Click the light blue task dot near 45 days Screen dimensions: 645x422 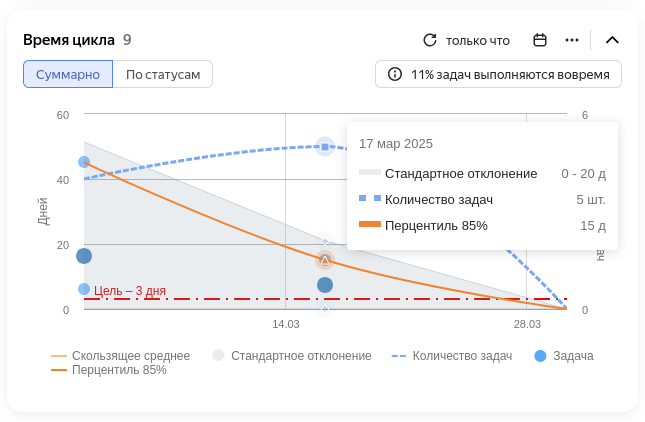pyautogui.click(x=84, y=162)
